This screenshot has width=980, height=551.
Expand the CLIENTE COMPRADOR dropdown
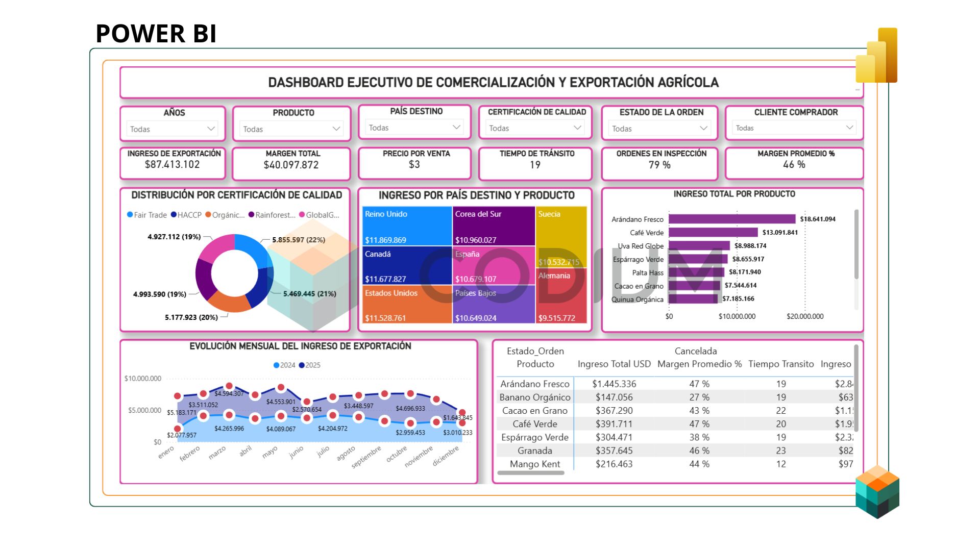794,128
